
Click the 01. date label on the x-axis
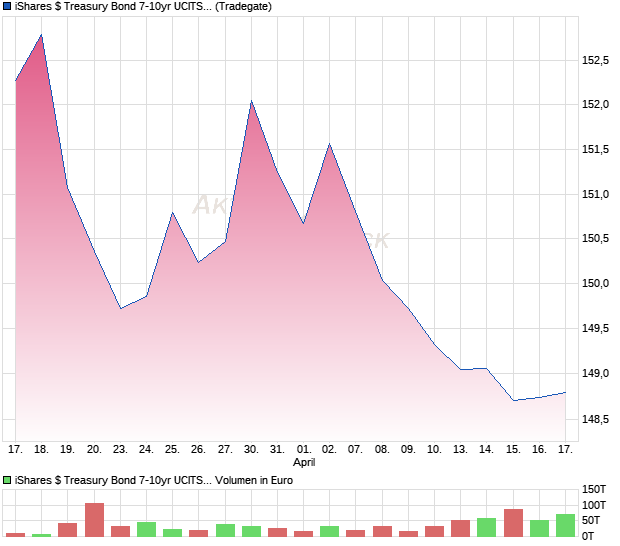coord(304,450)
